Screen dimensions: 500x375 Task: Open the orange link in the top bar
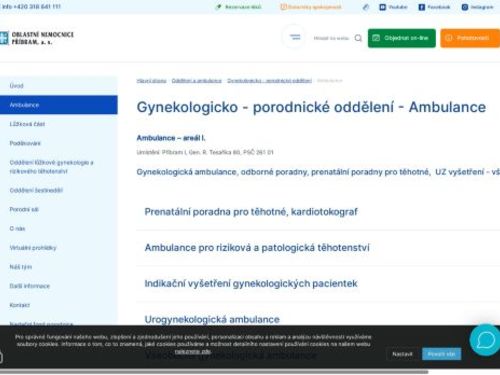[315, 7]
